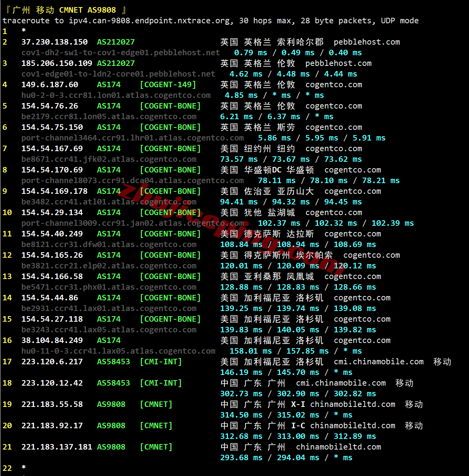Viewport: 469px width, 476px height.
Task: Click latency value 146.19 ms on hop 17
Action: coord(241,372)
